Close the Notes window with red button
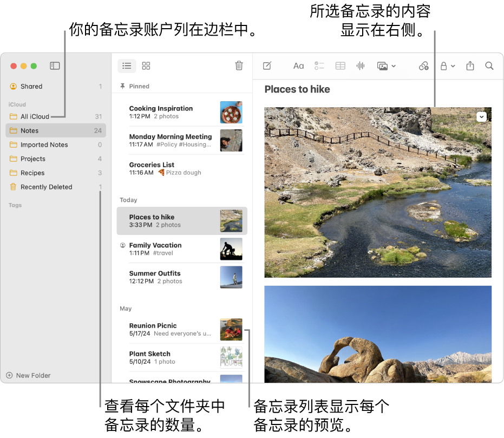This screenshot has height=438, width=504. [x=14, y=66]
